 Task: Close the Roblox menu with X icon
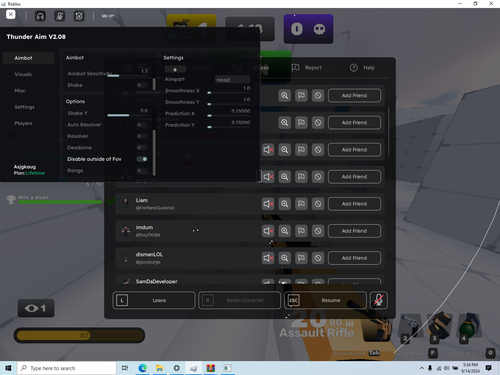[x=11, y=14]
